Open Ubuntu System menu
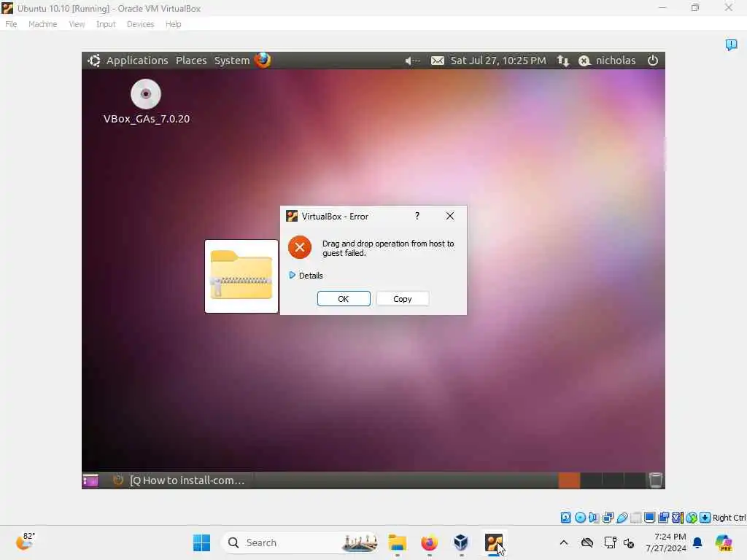This screenshot has height=560, width=747. tap(232, 61)
